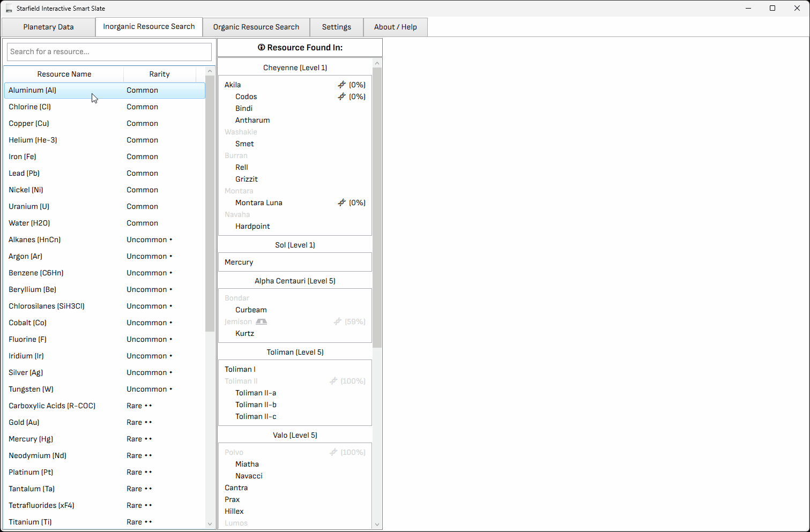Sort by the Resource Name column header
810x532 pixels.
tap(64, 74)
